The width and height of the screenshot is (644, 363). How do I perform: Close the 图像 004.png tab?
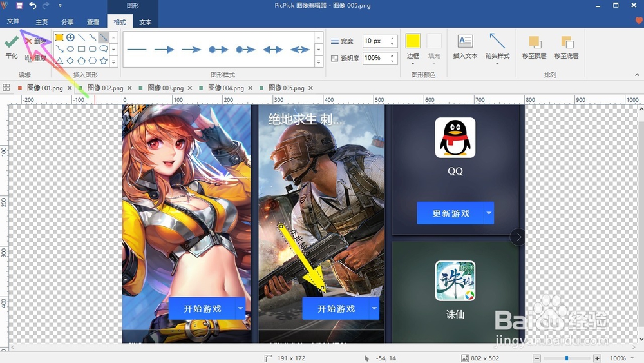click(250, 88)
